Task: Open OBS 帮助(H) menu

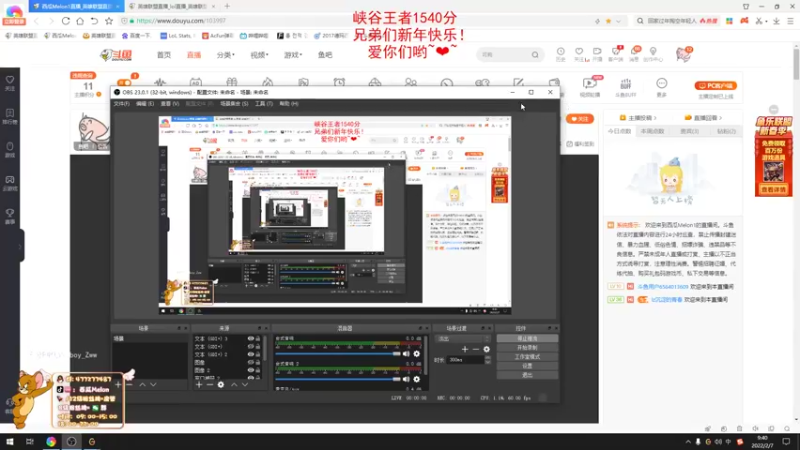Action: [x=289, y=104]
